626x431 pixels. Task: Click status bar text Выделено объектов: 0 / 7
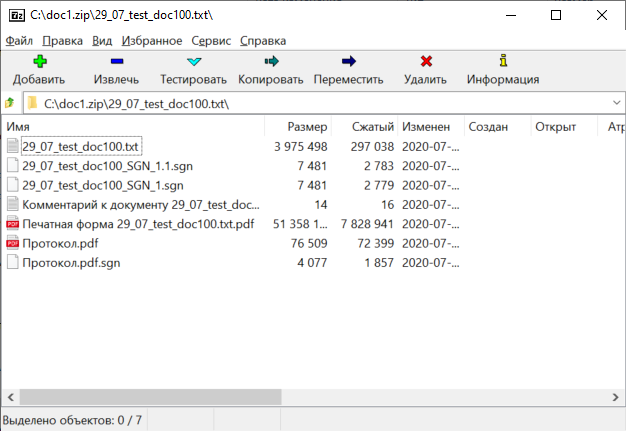point(72,420)
